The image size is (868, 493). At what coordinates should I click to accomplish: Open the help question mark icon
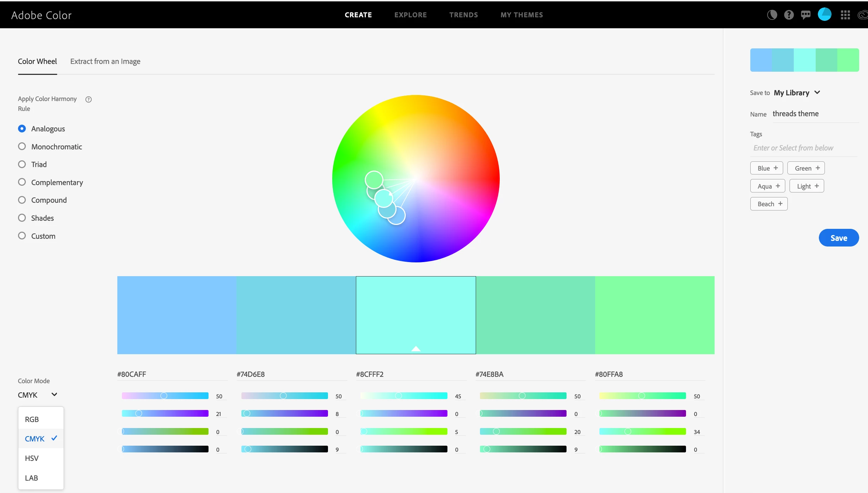pyautogui.click(x=789, y=15)
